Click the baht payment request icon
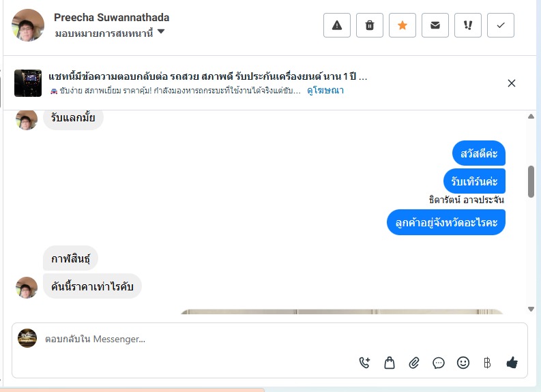 click(487, 363)
